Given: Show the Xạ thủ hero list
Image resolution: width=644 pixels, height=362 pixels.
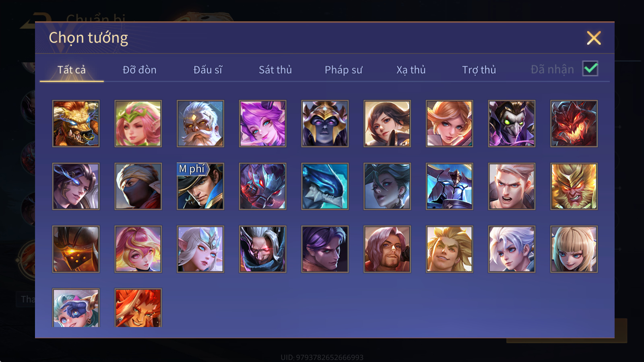Looking at the screenshot, I should 411,70.
